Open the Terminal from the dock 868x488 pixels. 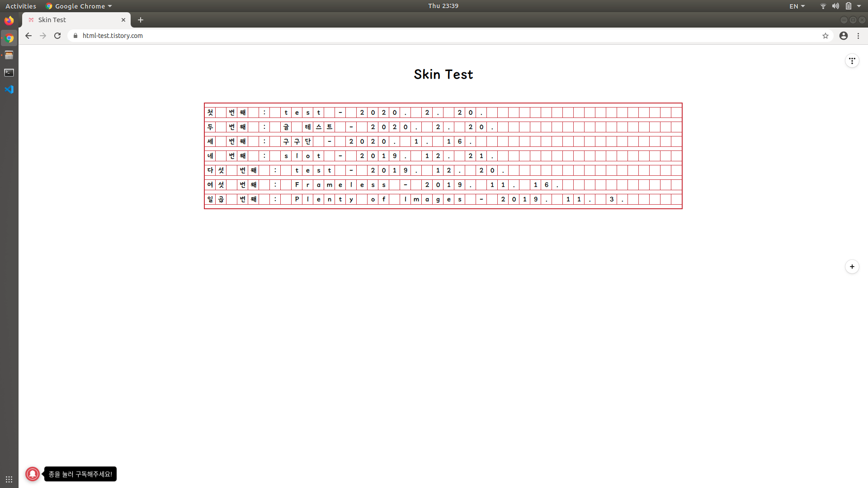point(9,72)
